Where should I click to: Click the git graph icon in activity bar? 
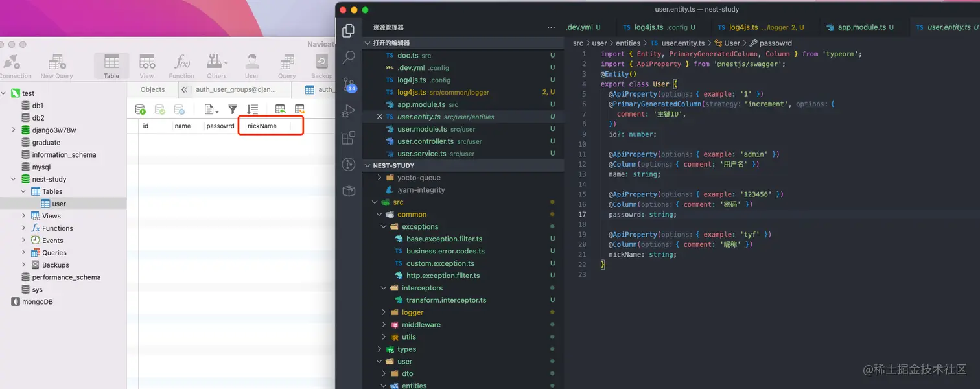click(349, 164)
